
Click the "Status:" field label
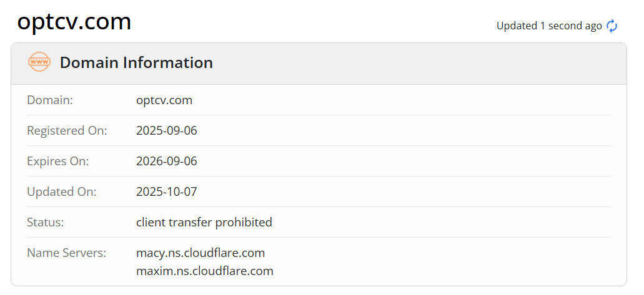coord(46,222)
